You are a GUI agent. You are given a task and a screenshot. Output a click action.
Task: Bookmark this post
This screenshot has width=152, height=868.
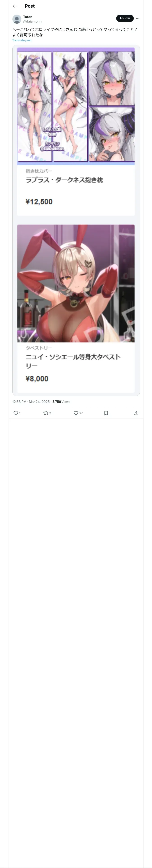click(x=106, y=413)
